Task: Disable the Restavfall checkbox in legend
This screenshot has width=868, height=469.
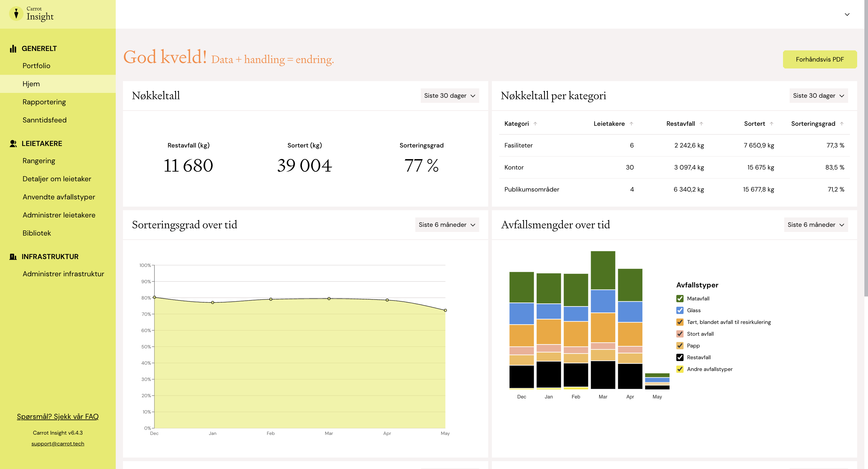Action: [680, 357]
